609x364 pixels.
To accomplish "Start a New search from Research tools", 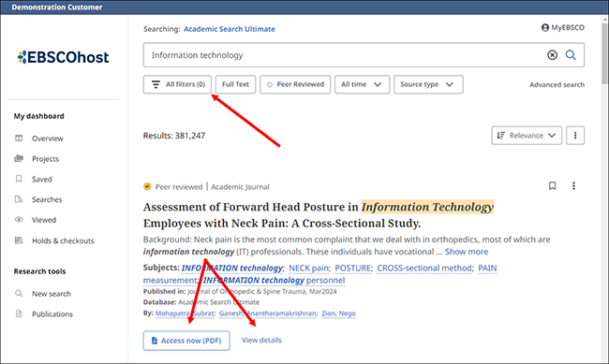I will (x=52, y=294).
